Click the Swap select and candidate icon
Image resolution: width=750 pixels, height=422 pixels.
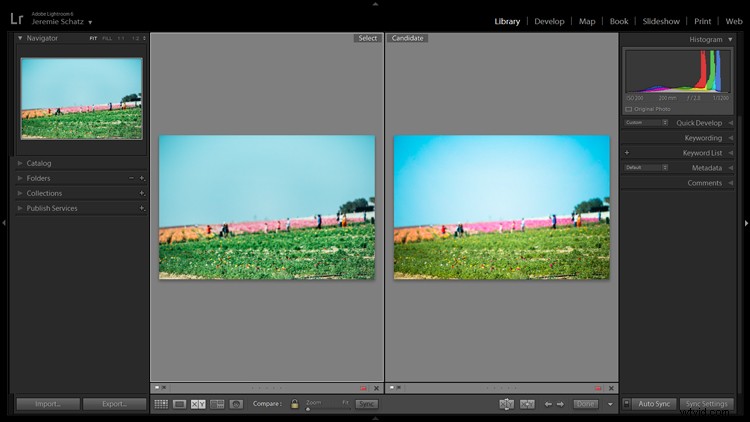tap(507, 404)
